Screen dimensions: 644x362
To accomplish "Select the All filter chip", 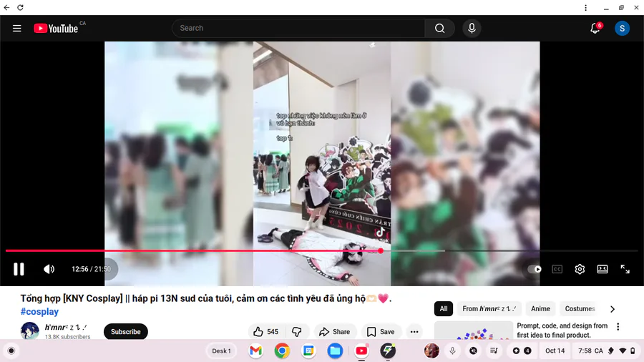I will pyautogui.click(x=444, y=308).
